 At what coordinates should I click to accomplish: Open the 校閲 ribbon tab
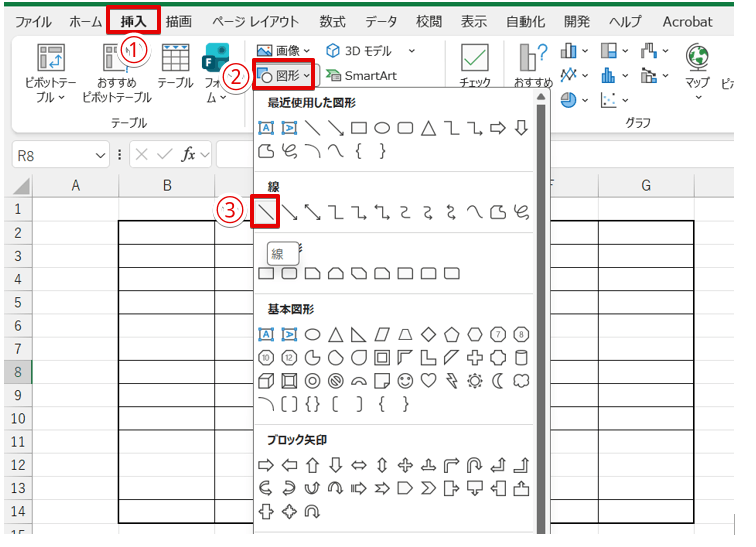click(x=429, y=22)
